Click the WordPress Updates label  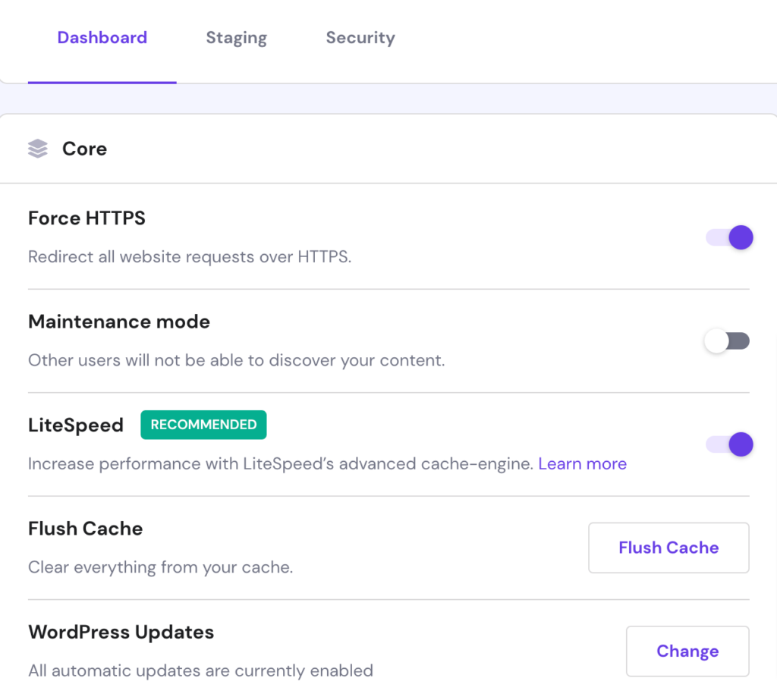pos(121,633)
